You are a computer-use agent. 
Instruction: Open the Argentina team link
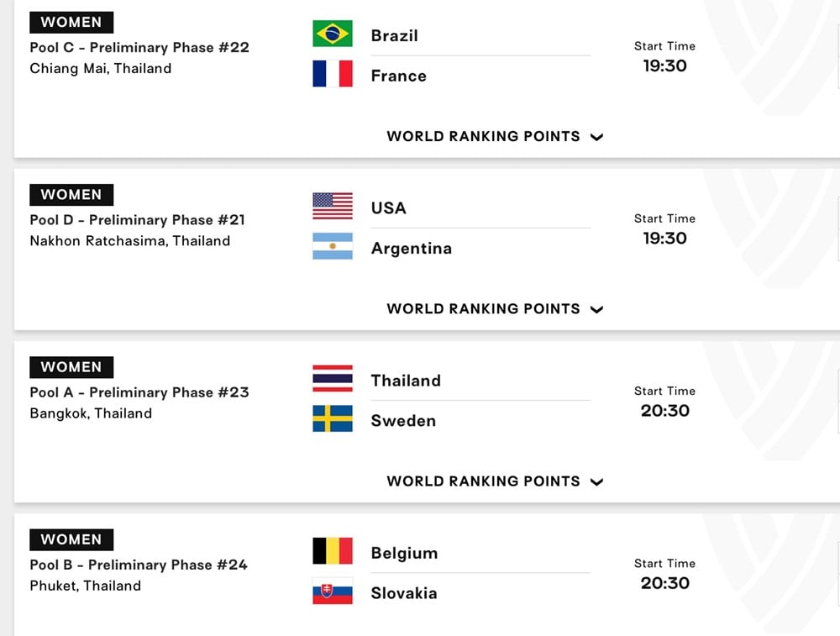point(412,249)
